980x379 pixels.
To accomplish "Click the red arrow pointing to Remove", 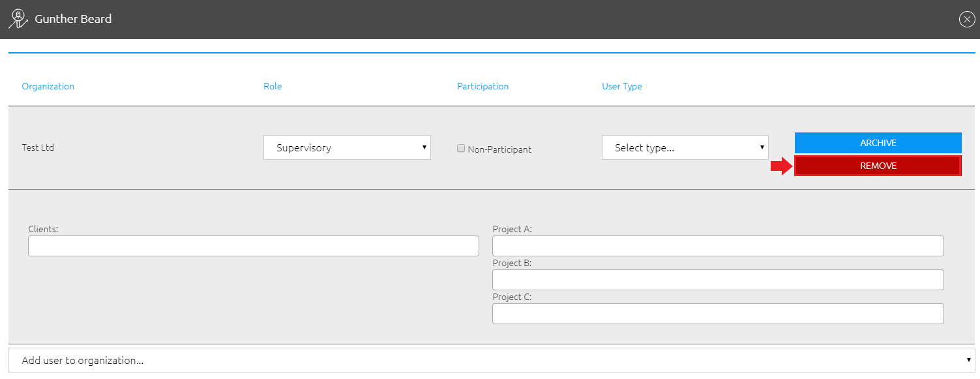I will coord(780,166).
